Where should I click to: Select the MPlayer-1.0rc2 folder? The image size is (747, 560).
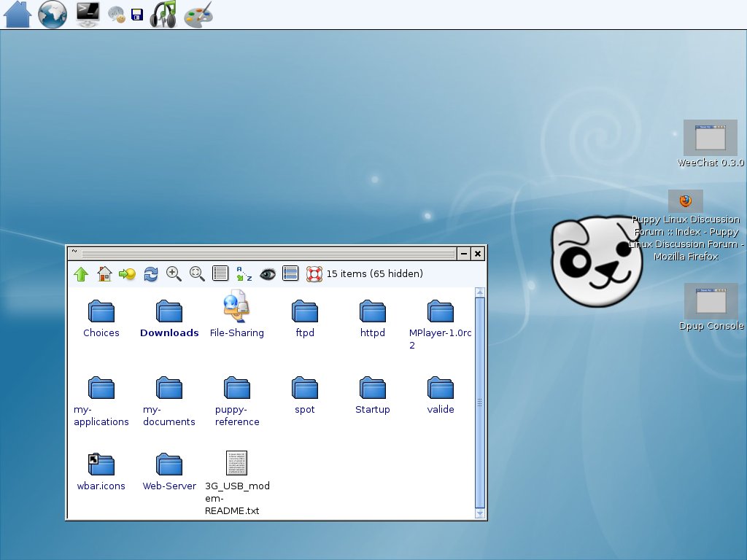tap(440, 324)
